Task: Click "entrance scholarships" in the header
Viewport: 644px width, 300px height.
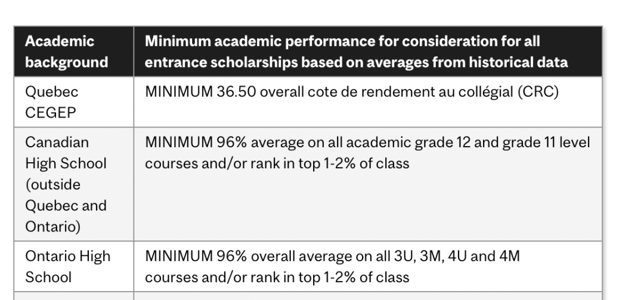Action: [x=221, y=63]
